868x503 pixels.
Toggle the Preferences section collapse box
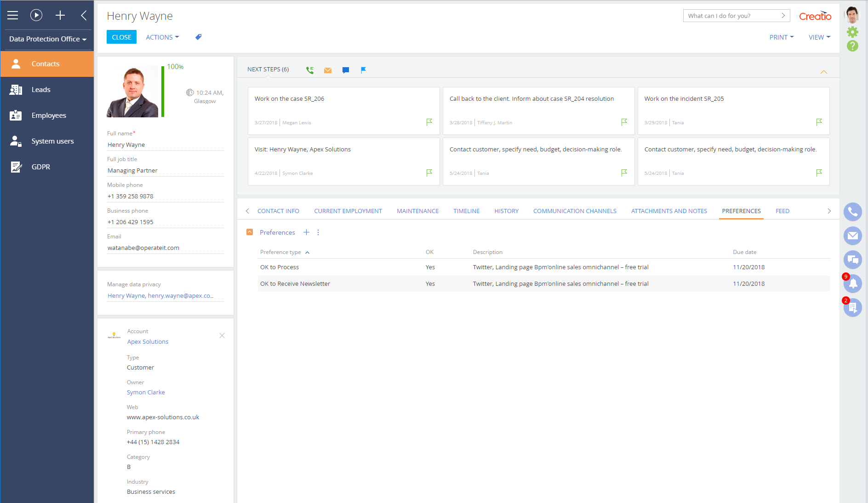[250, 232]
